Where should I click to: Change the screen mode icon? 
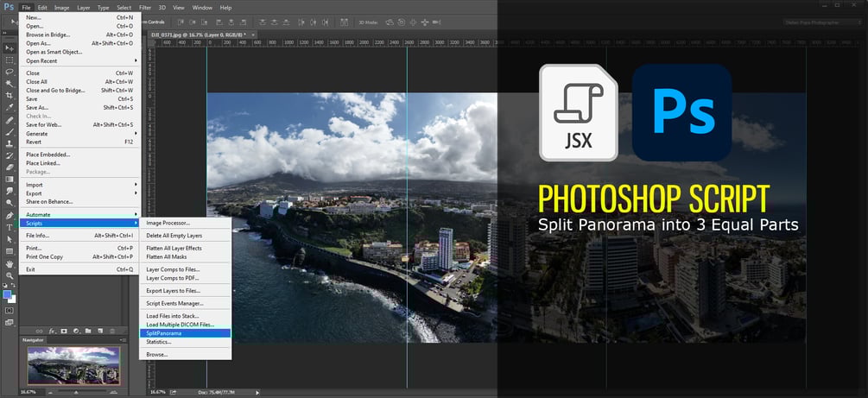pyautogui.click(x=10, y=321)
